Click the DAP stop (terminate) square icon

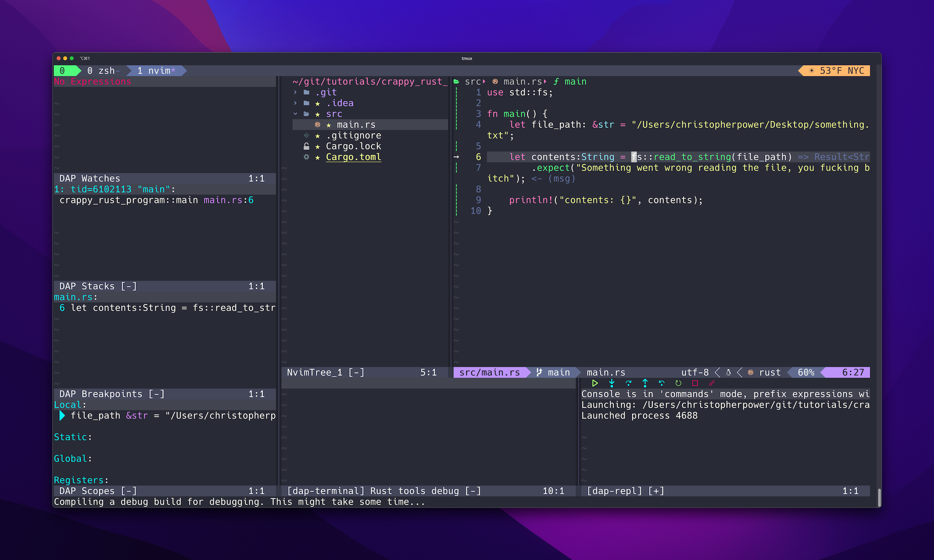click(x=695, y=383)
